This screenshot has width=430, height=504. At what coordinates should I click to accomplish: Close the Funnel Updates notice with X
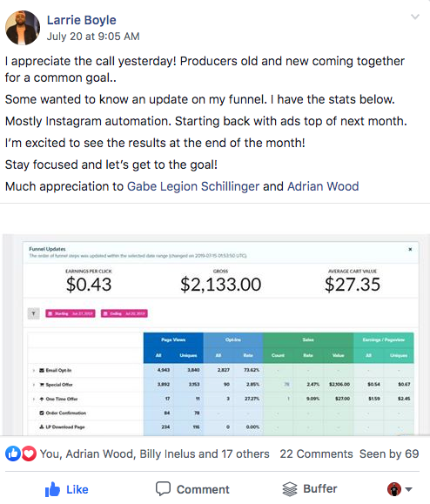click(410, 249)
